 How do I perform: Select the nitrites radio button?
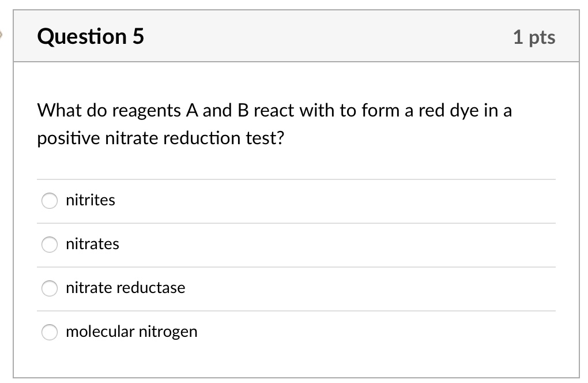pyautogui.click(x=50, y=201)
